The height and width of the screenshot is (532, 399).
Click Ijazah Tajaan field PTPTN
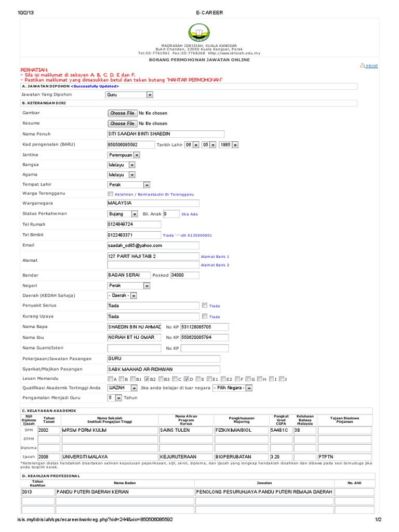tap(344, 457)
